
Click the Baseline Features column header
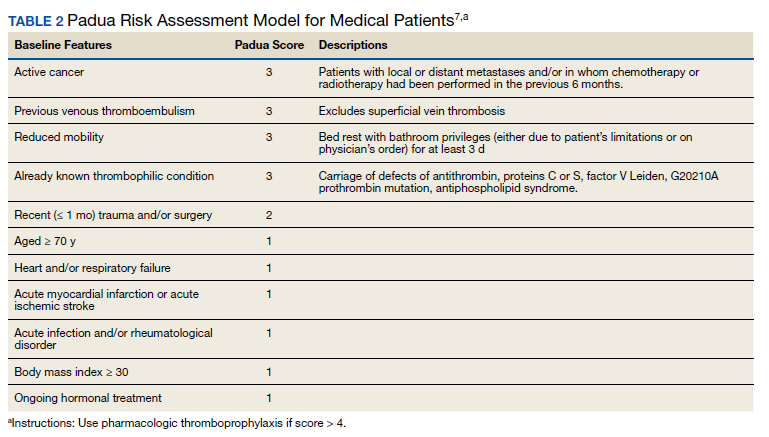63,46
